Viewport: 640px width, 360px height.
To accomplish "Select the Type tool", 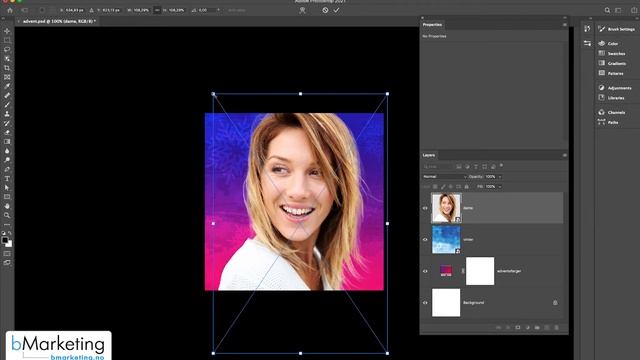I will coord(7,179).
